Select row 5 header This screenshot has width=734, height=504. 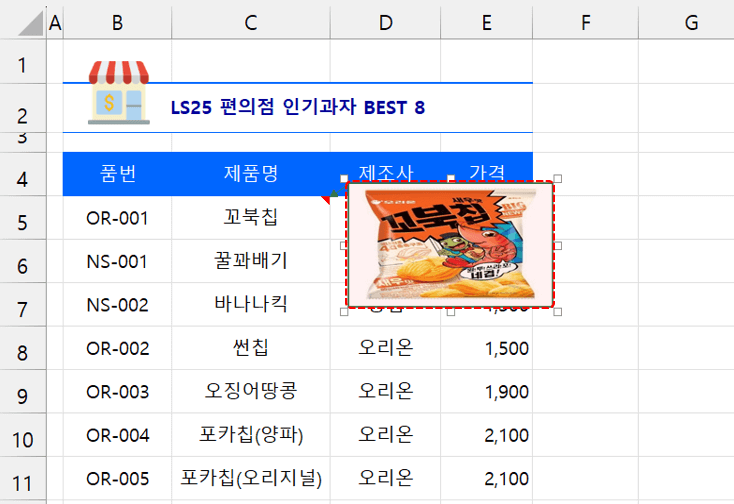[x=22, y=218]
